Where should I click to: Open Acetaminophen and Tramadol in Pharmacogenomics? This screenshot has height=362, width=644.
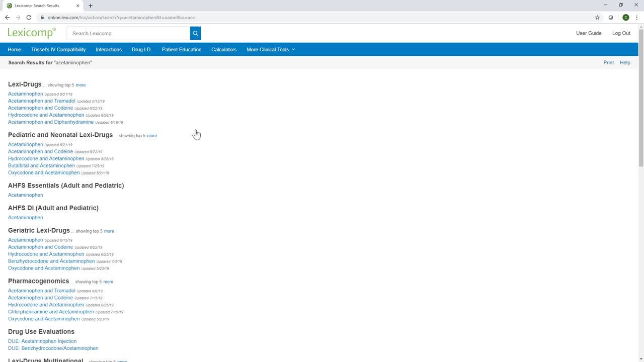tap(41, 291)
